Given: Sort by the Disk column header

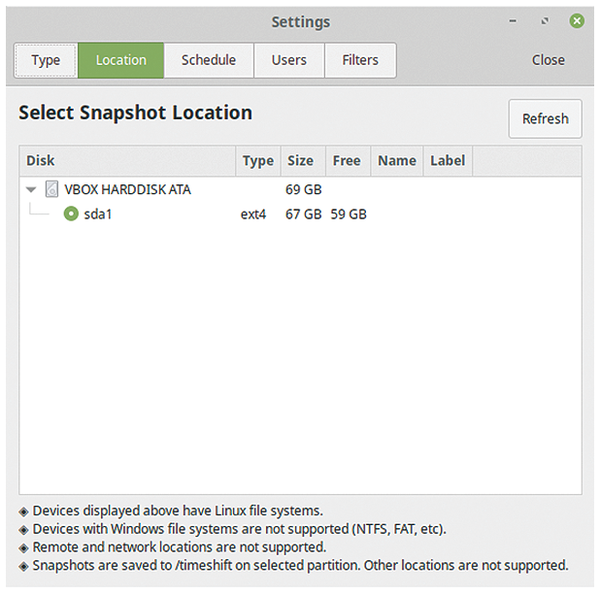Looking at the screenshot, I should tap(127, 161).
